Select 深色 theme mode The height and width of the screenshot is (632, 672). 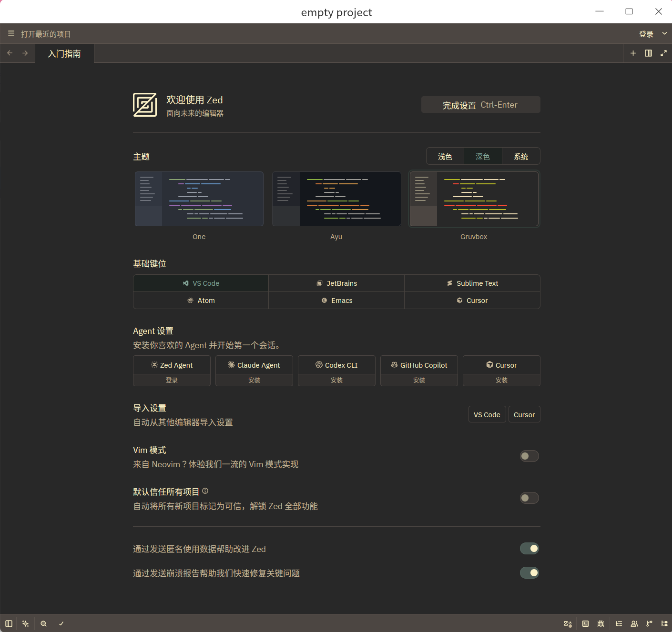click(483, 156)
